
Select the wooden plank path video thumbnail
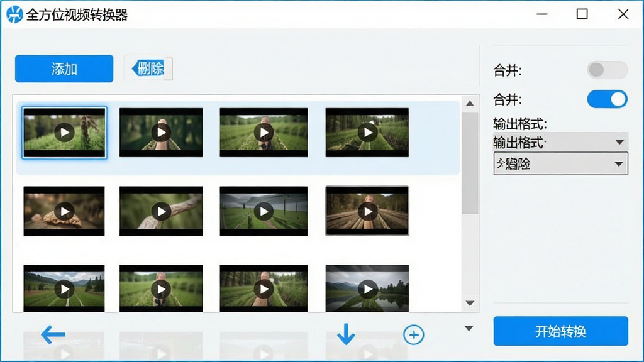367,211
